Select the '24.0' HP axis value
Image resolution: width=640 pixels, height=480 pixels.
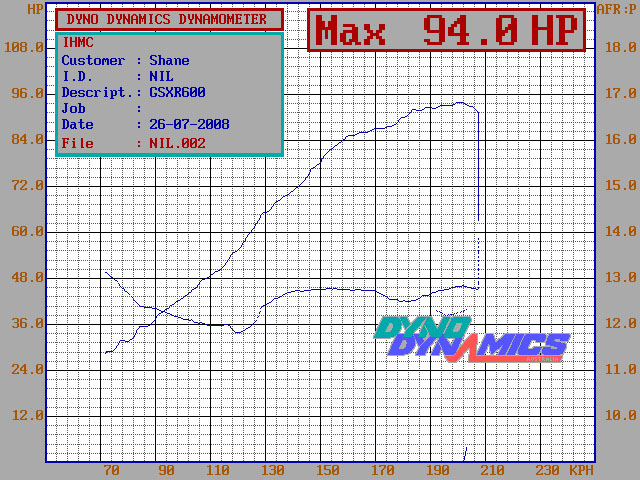point(27,370)
